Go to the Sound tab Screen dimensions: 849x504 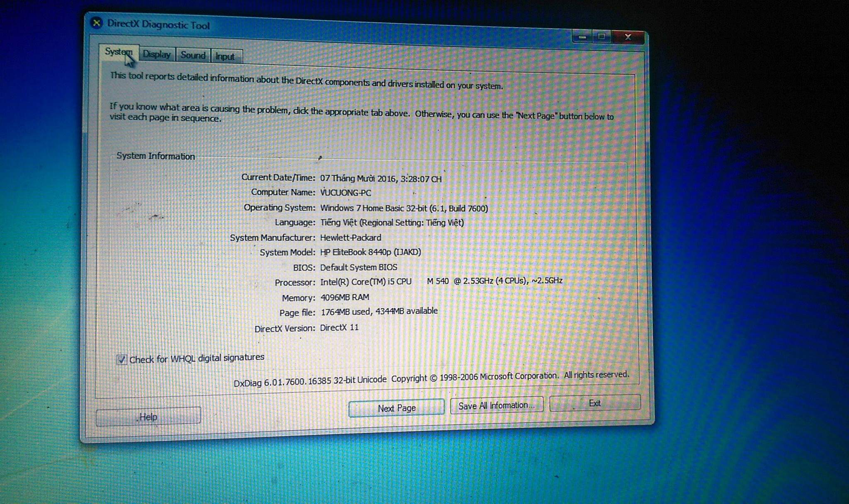point(193,55)
